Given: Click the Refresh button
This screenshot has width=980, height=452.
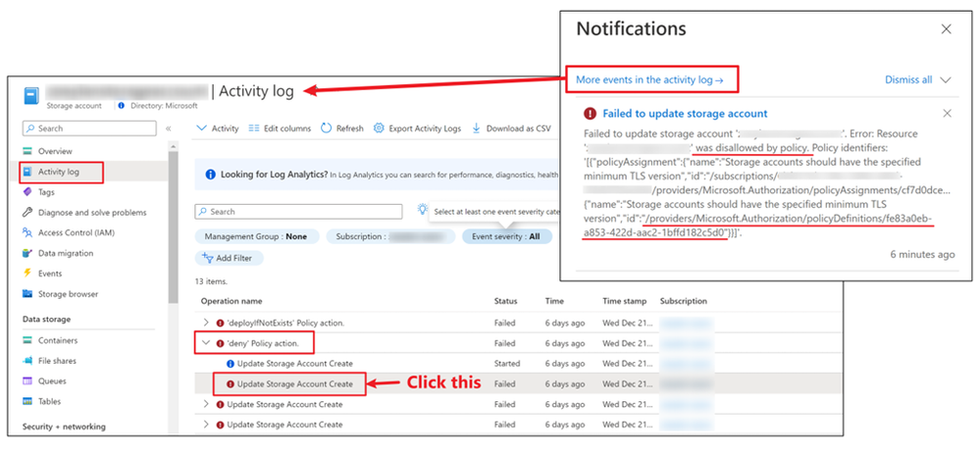Looking at the screenshot, I should 342,128.
